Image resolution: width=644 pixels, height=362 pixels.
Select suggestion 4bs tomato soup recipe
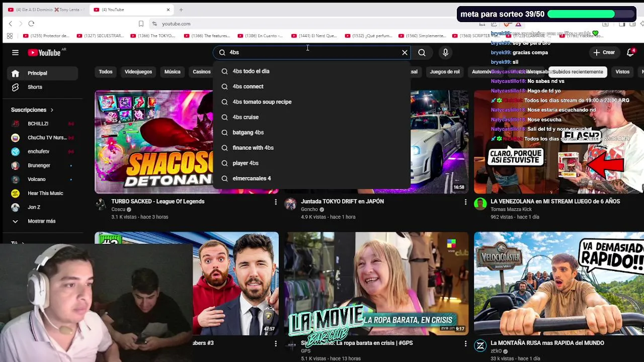click(x=312, y=102)
